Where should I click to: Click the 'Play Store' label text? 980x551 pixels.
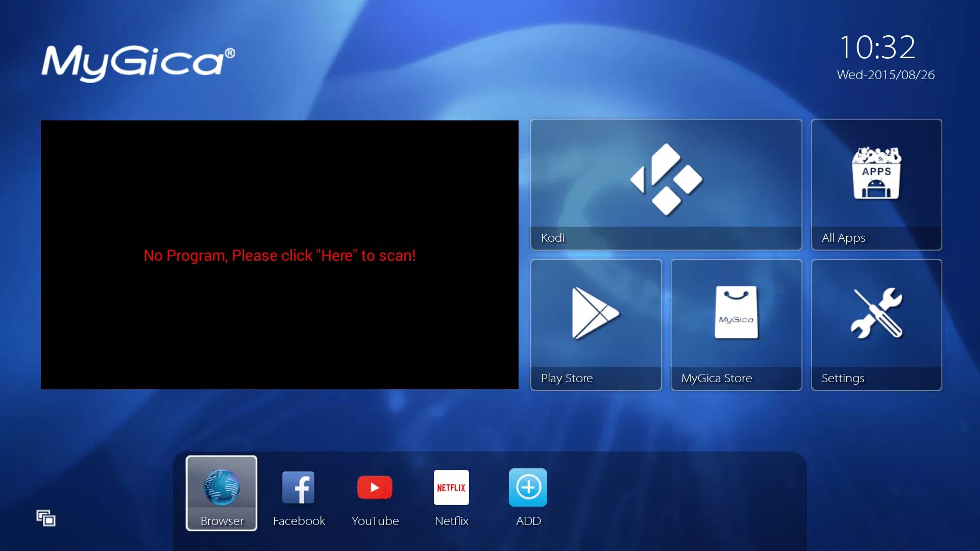567,378
